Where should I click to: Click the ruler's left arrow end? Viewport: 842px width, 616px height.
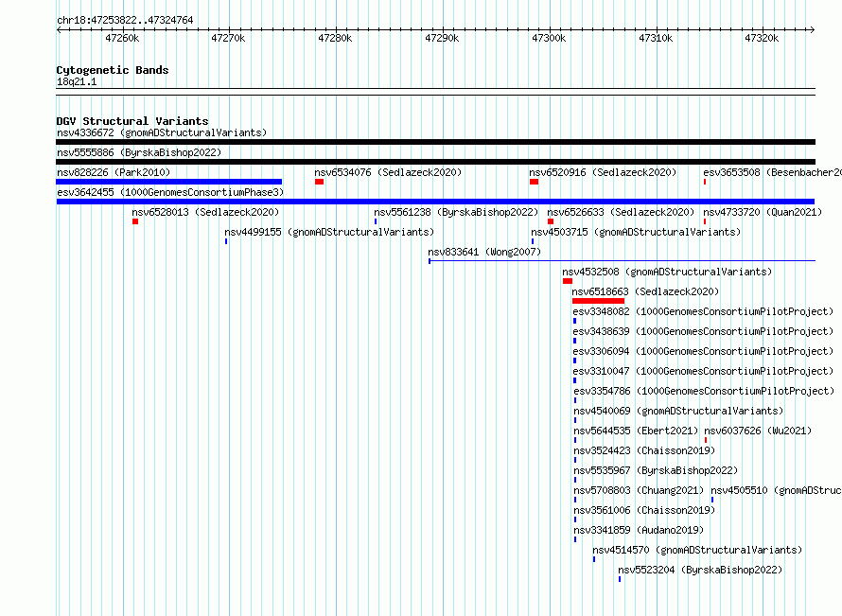59,30
